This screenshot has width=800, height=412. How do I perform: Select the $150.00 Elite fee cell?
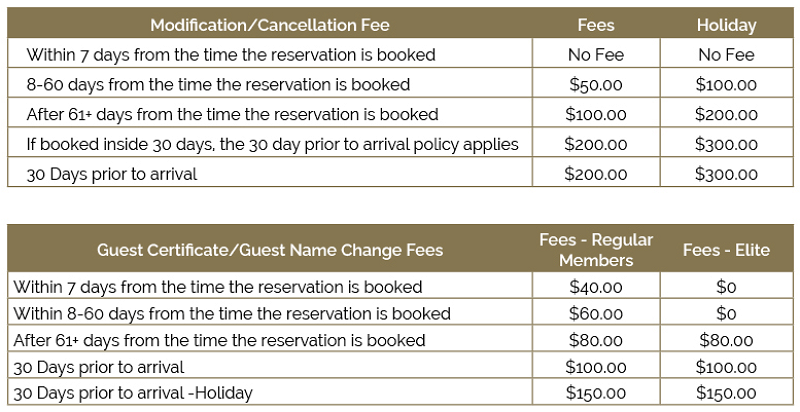[727, 393]
